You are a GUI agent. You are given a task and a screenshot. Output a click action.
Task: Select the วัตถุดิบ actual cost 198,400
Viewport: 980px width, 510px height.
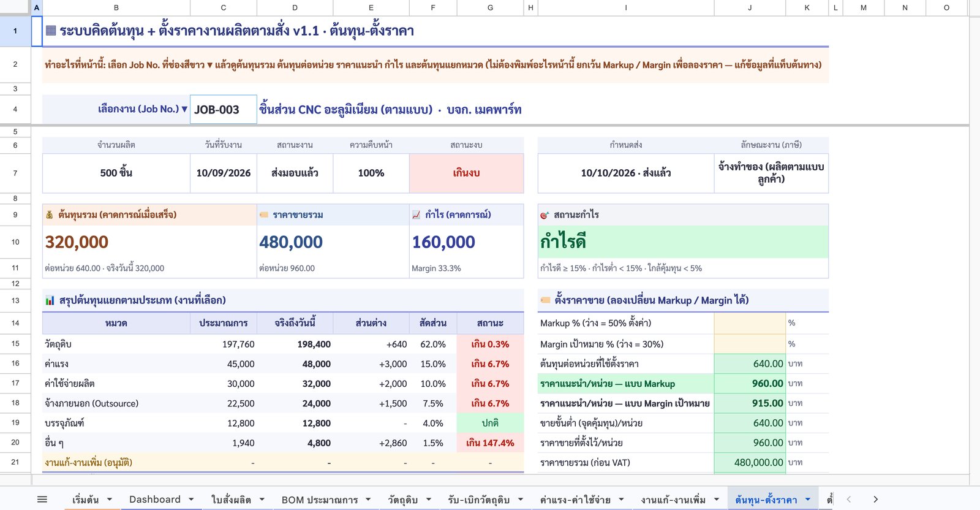(x=295, y=344)
